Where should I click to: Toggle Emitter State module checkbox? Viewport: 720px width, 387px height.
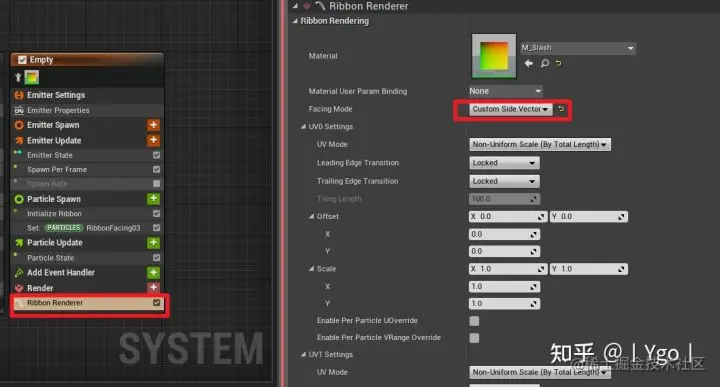(x=157, y=155)
